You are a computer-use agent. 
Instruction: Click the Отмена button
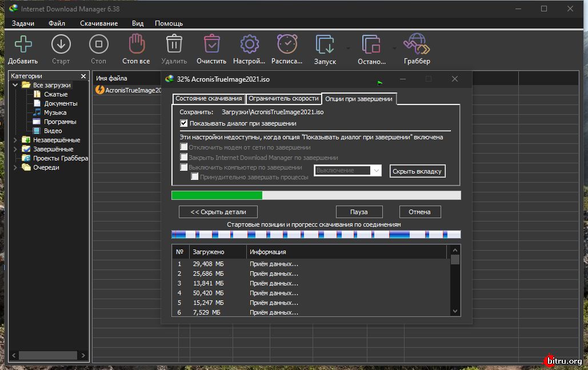[x=419, y=212]
